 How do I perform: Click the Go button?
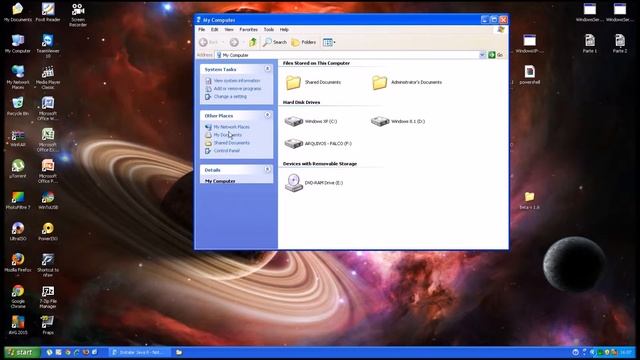[x=496, y=55]
